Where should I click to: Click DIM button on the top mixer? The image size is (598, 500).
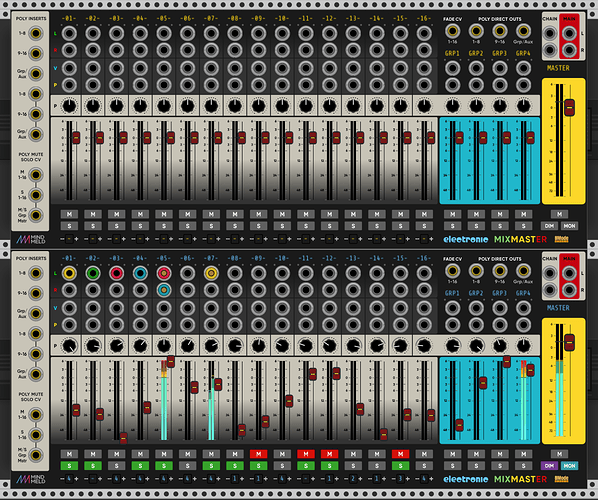pyautogui.click(x=549, y=226)
